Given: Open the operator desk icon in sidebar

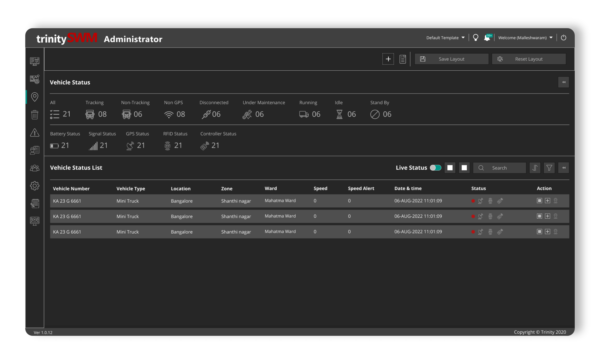Looking at the screenshot, I should (x=35, y=150).
